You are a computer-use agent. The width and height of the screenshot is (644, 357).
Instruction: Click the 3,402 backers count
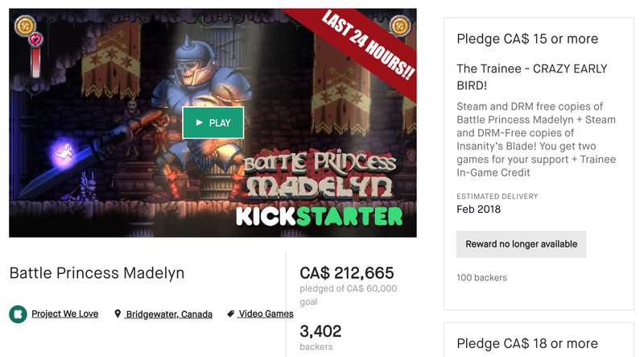320,330
